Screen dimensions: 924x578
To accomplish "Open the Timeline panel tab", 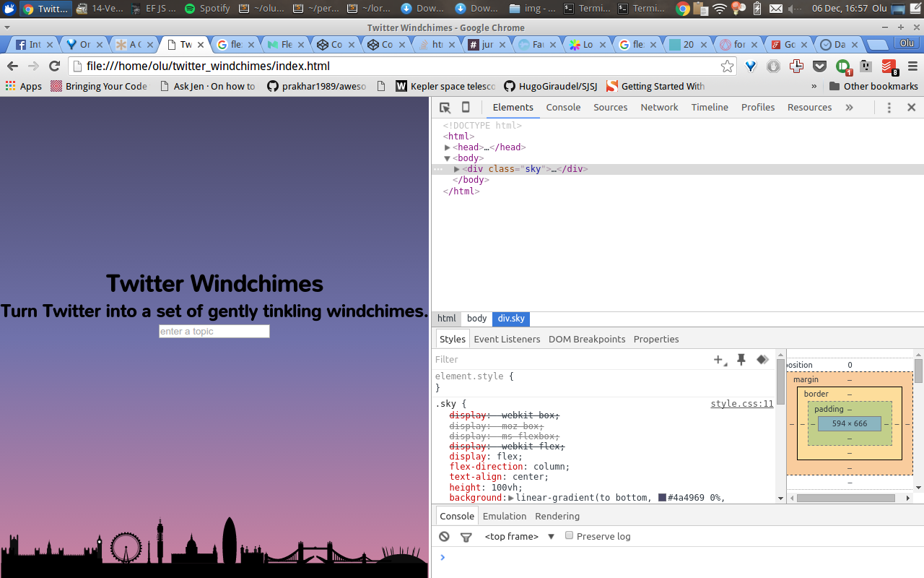I will coord(710,107).
